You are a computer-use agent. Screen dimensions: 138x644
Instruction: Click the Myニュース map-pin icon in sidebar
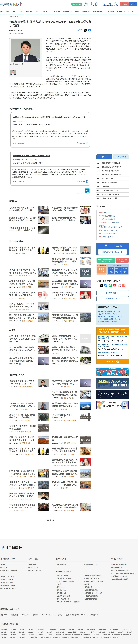[106, 246]
